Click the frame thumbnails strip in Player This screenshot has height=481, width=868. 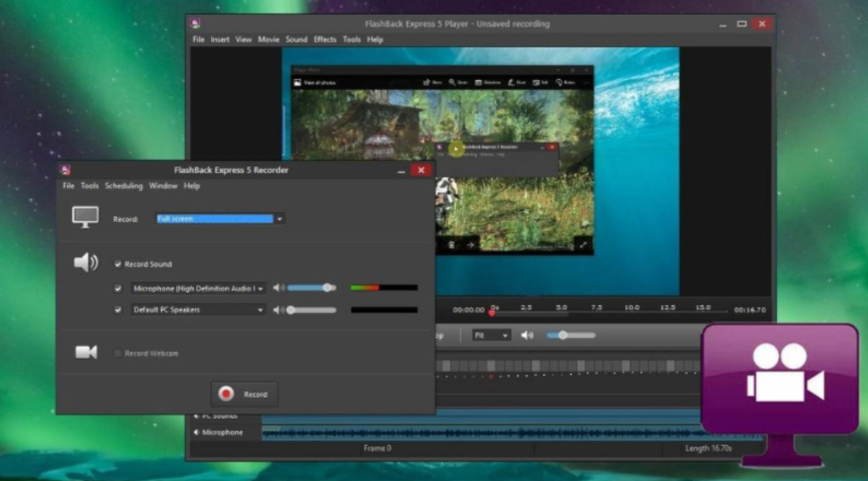click(x=568, y=365)
